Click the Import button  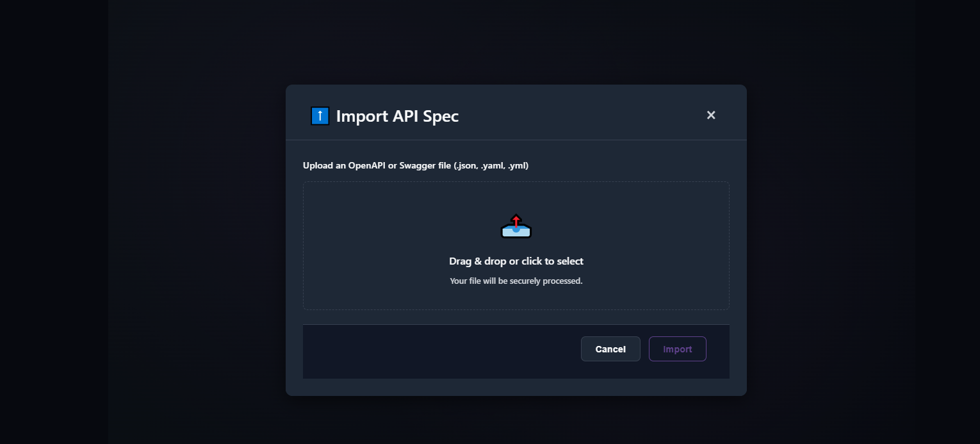pos(677,349)
